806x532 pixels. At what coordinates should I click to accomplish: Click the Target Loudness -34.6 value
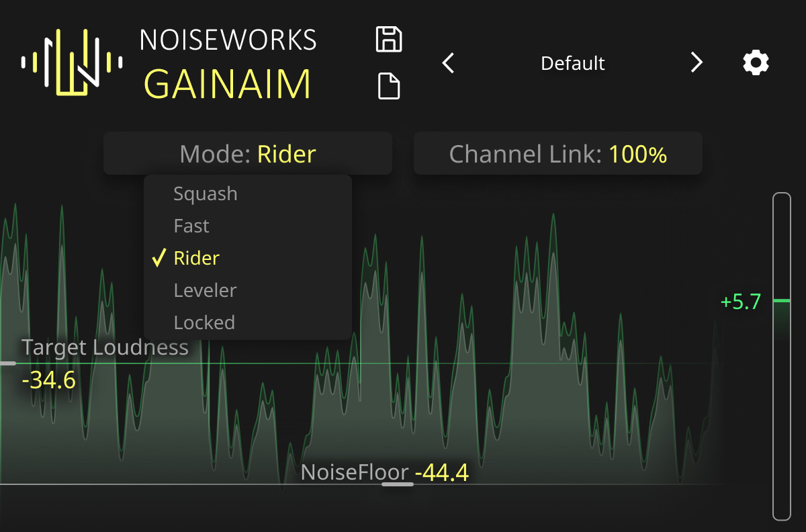[x=50, y=380]
